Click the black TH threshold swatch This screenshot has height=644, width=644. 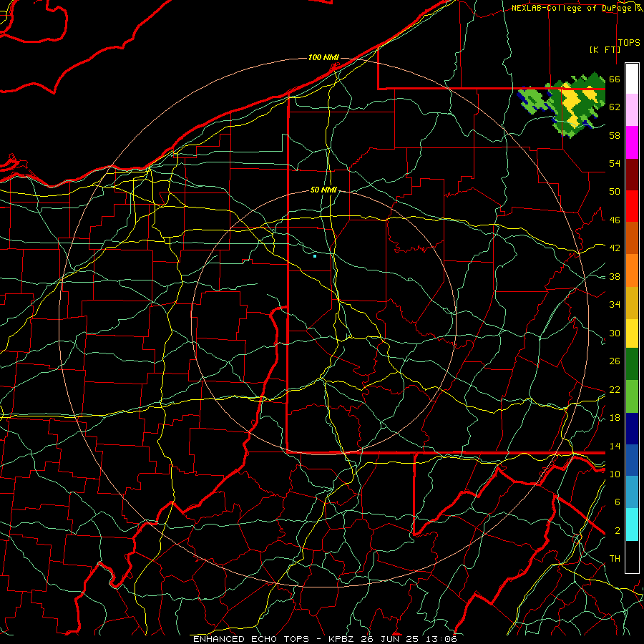pyautogui.click(x=632, y=557)
